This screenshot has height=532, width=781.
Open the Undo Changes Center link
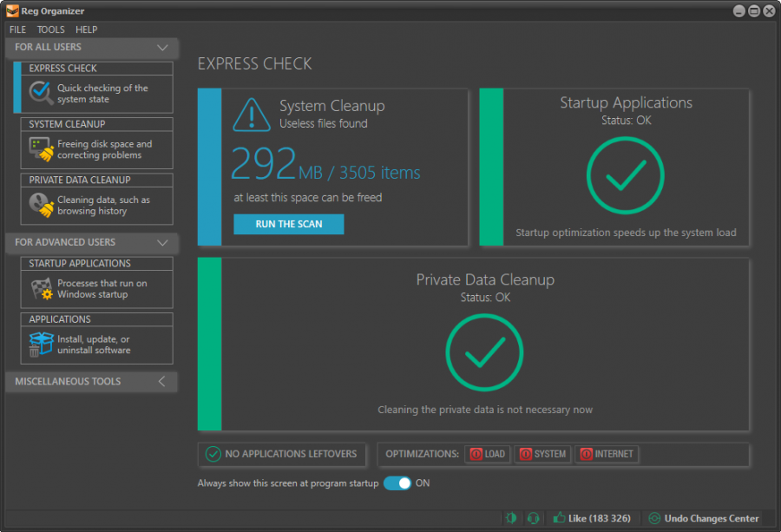coord(712,518)
